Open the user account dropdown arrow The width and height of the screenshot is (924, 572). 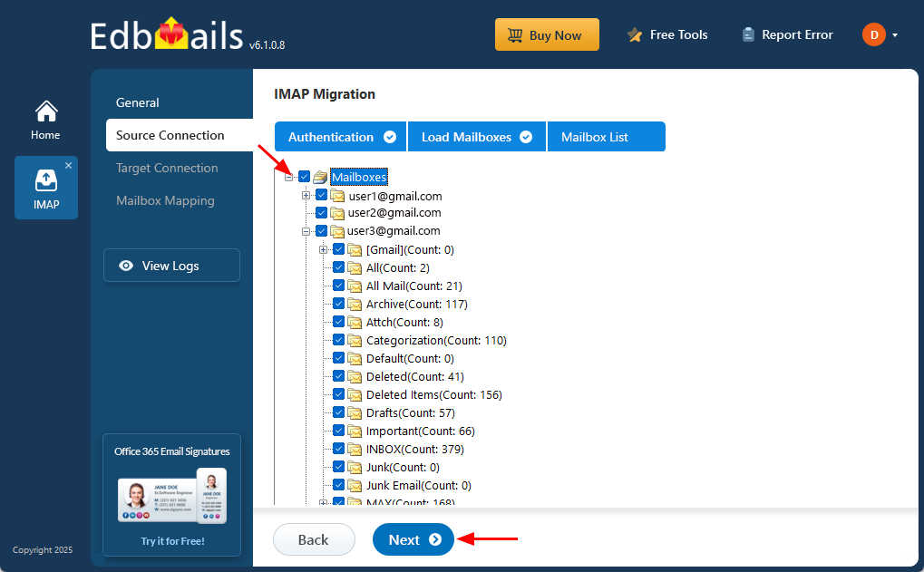click(x=895, y=35)
